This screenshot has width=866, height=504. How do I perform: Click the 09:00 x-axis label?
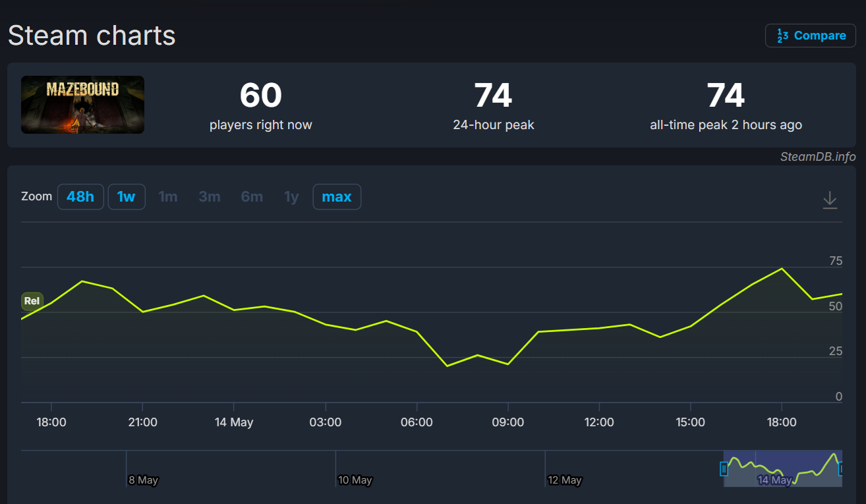(x=508, y=422)
